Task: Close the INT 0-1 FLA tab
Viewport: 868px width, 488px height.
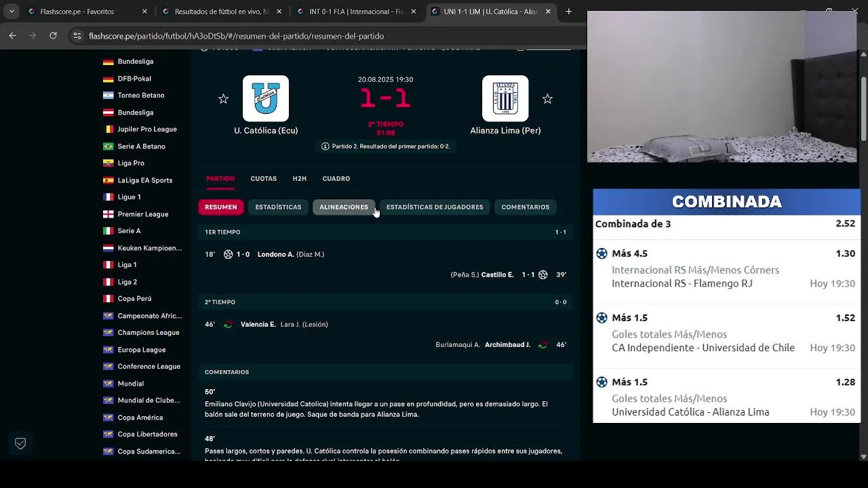Action: [x=414, y=12]
